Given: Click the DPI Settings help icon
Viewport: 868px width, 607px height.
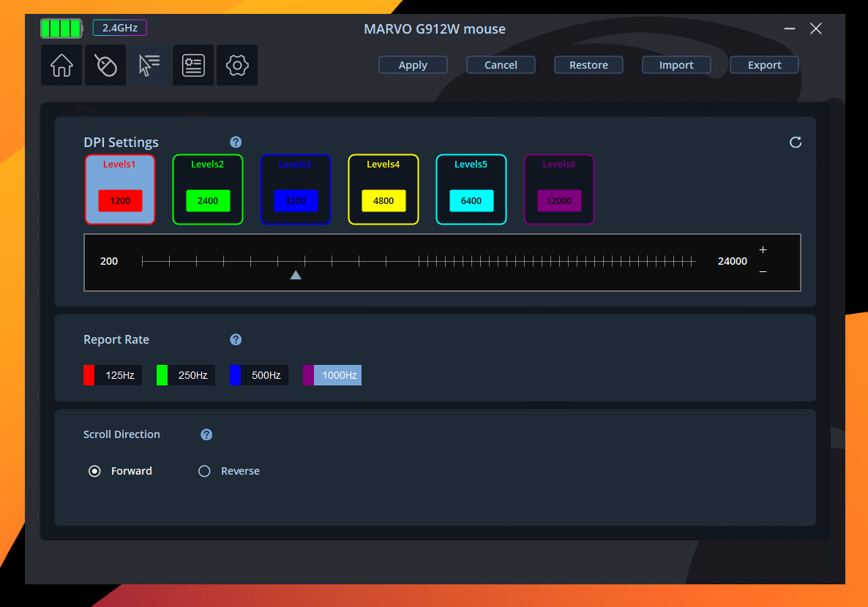Looking at the screenshot, I should 236,142.
